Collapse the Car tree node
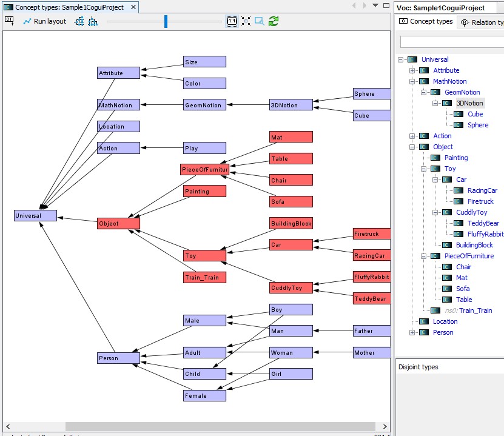This screenshot has width=504, height=436. (x=435, y=179)
